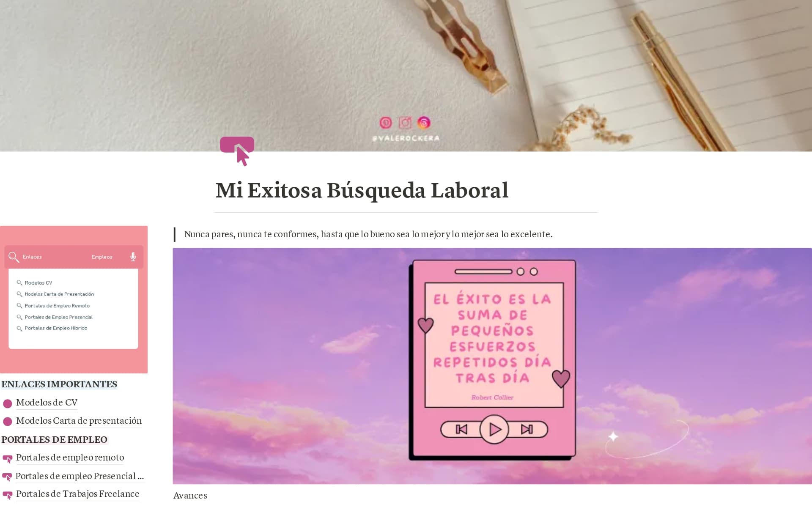Open Portales de Trabajos Freelance page
This screenshot has width=812, height=507.
[x=78, y=494]
